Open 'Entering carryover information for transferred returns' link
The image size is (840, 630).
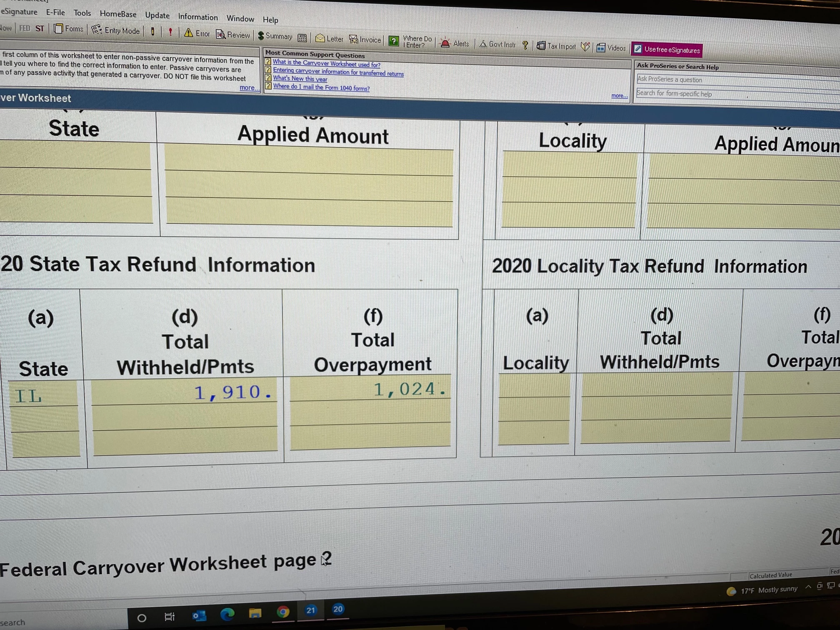pyautogui.click(x=338, y=72)
